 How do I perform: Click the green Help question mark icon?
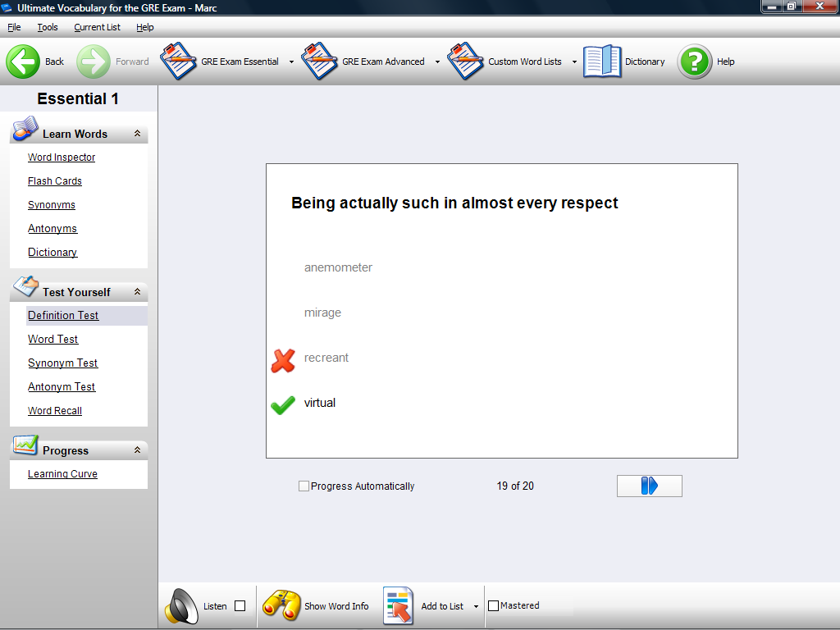[x=694, y=62]
